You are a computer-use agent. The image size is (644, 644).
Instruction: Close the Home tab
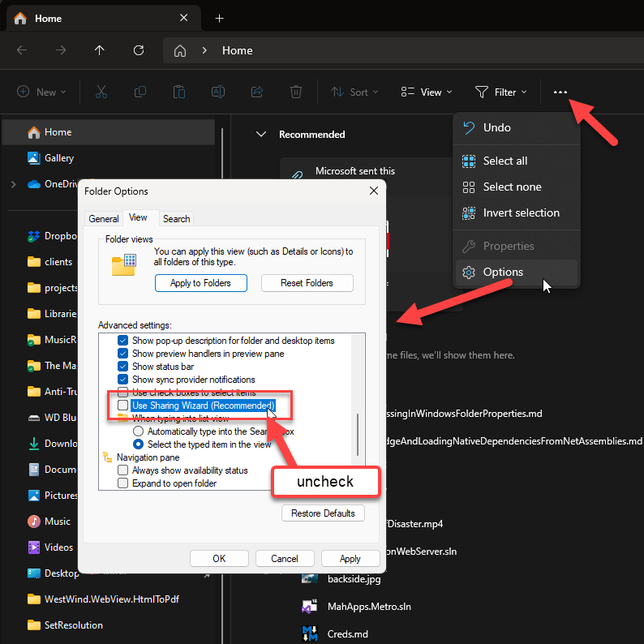(x=184, y=18)
